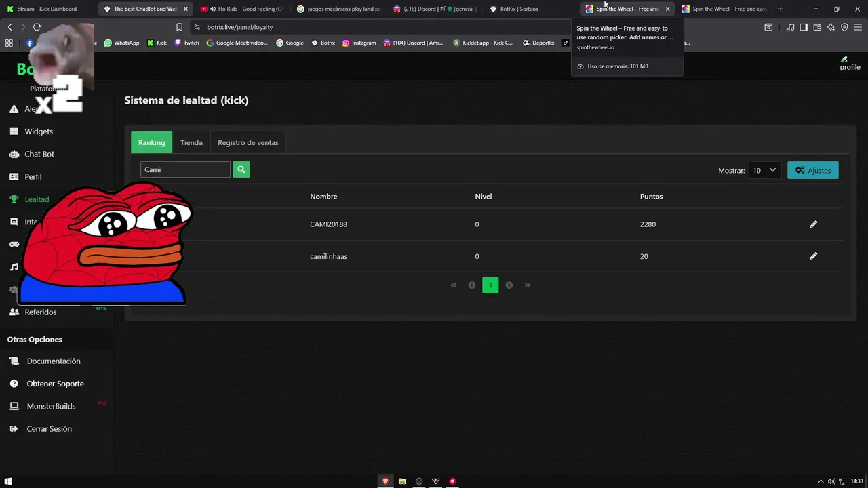Viewport: 868px width, 488px height.
Task: Open Windows Start menu
Action: coord(8,481)
